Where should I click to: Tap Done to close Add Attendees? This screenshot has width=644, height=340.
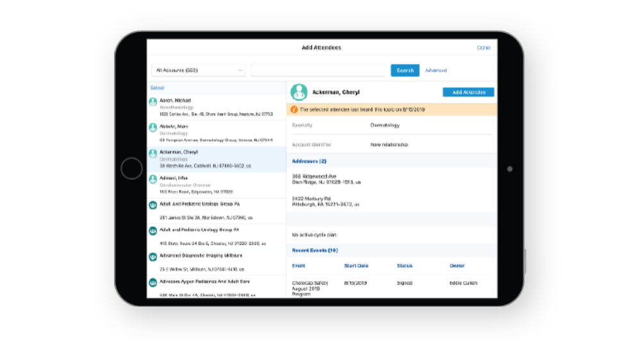point(483,48)
